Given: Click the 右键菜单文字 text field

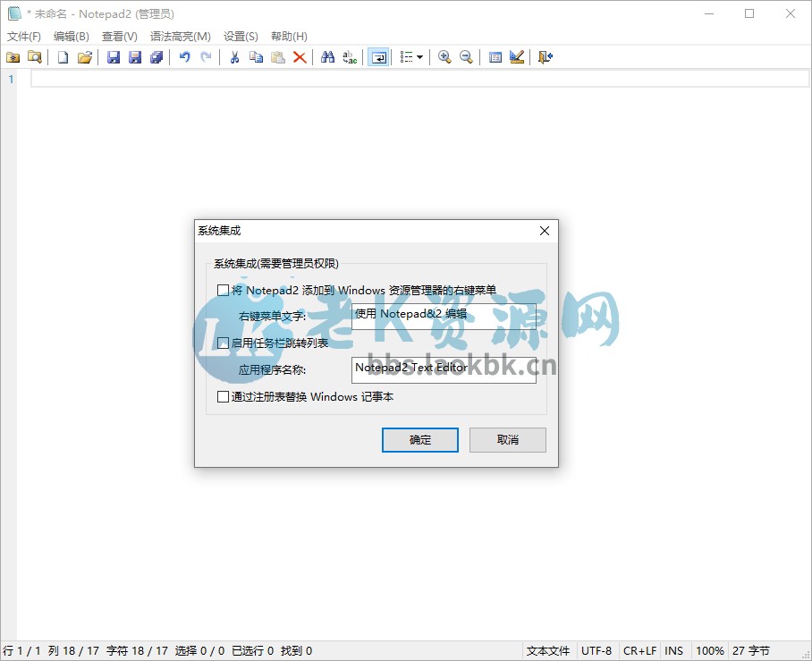Looking at the screenshot, I should [444, 317].
